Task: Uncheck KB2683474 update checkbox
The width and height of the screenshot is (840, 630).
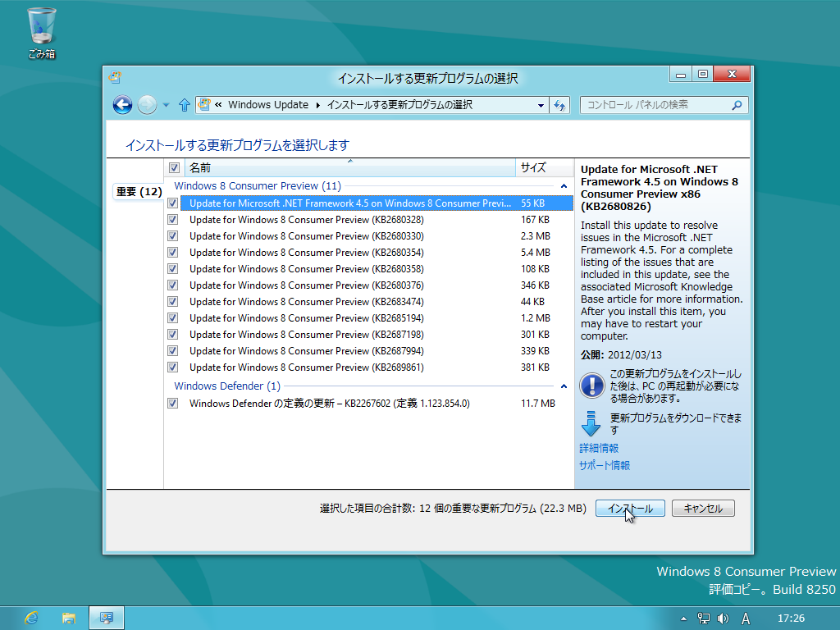Action: click(x=172, y=302)
